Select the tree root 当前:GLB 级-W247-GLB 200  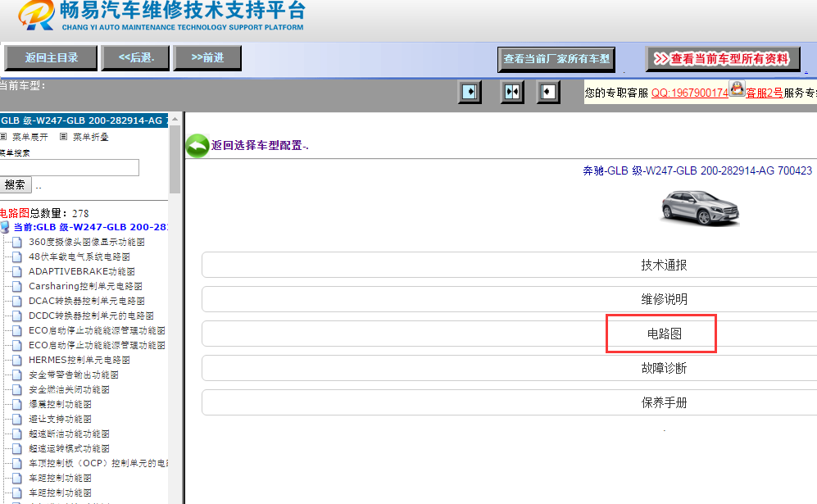(x=89, y=227)
